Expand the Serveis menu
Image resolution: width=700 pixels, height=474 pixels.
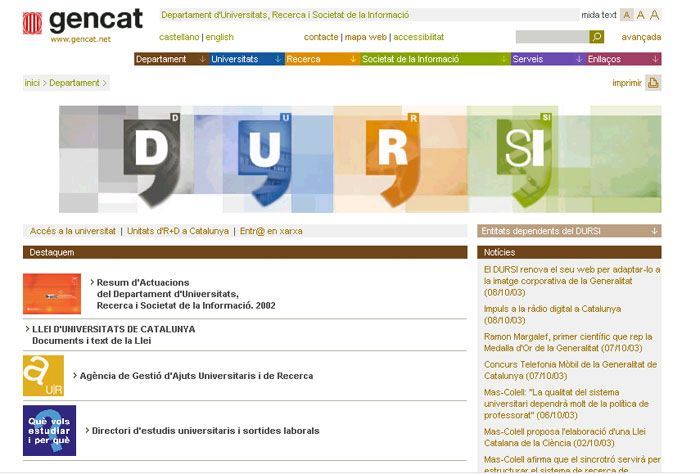(548, 59)
